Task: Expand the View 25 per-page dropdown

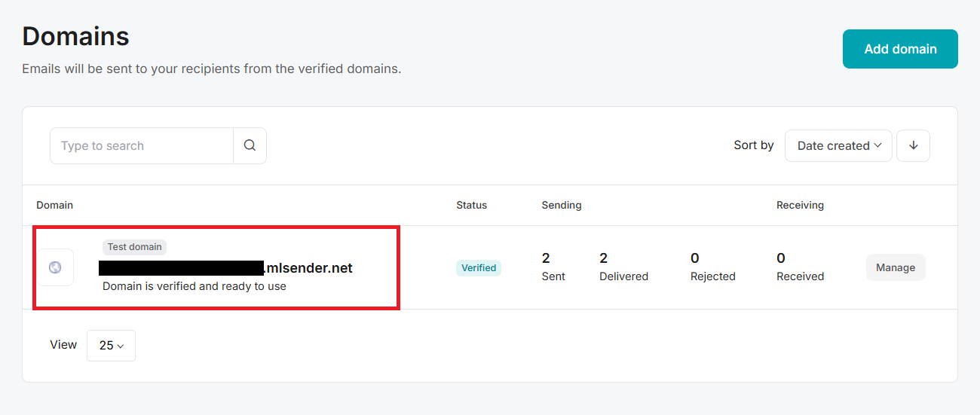Action: (111, 345)
